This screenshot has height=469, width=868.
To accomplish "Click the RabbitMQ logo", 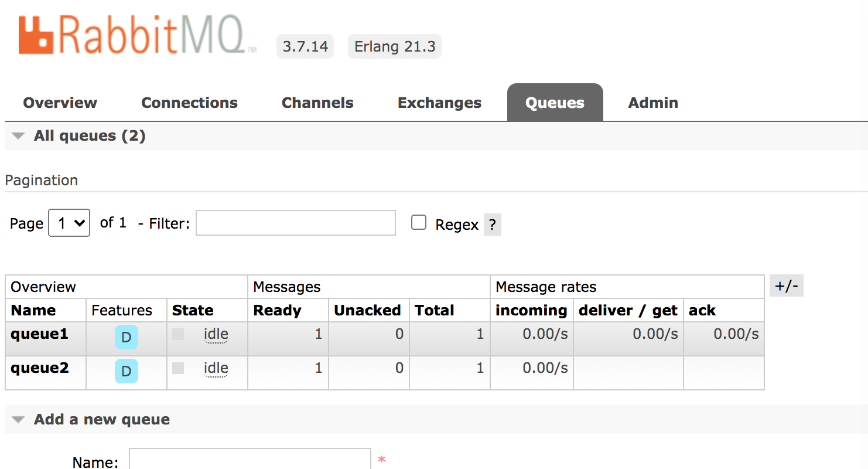I will pos(137,35).
